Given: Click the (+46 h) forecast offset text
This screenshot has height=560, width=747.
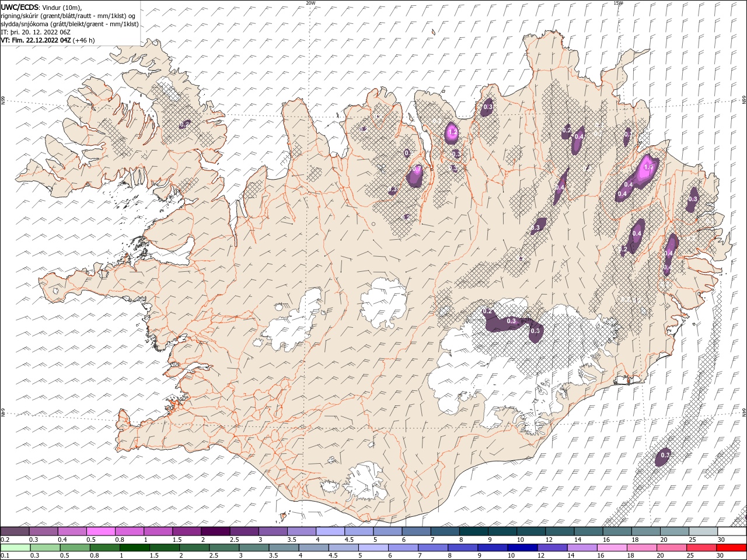Looking at the screenshot, I should (x=84, y=40).
